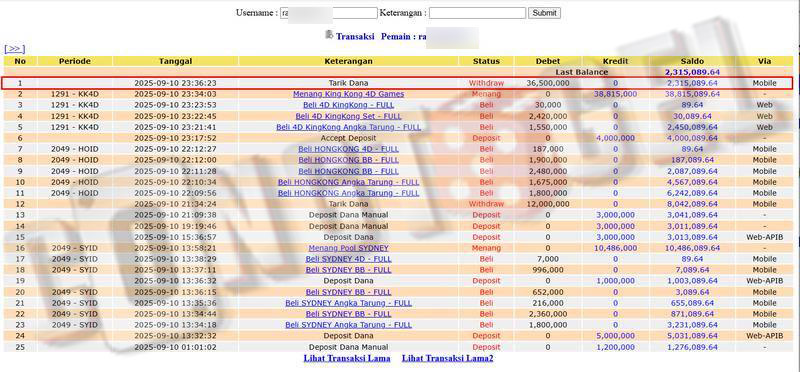This screenshot has height=372, width=800.
Task: Open Menang King Kong 4D Games link
Action: [348, 94]
